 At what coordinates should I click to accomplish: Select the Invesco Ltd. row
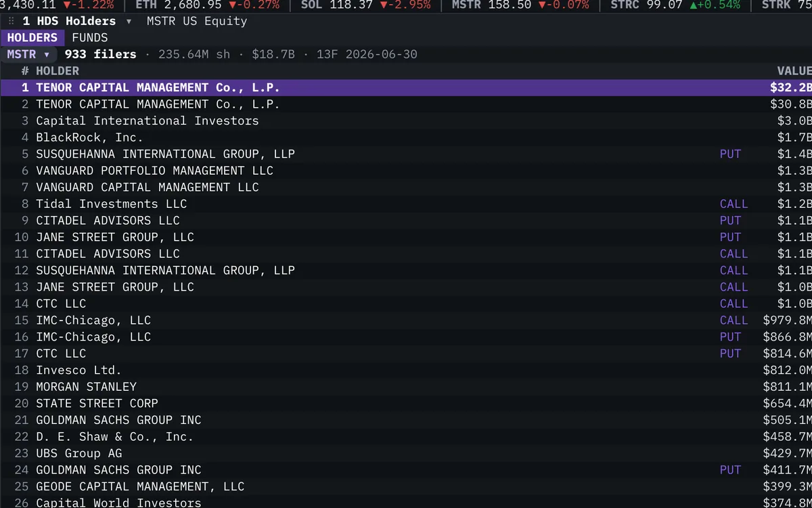(406, 370)
